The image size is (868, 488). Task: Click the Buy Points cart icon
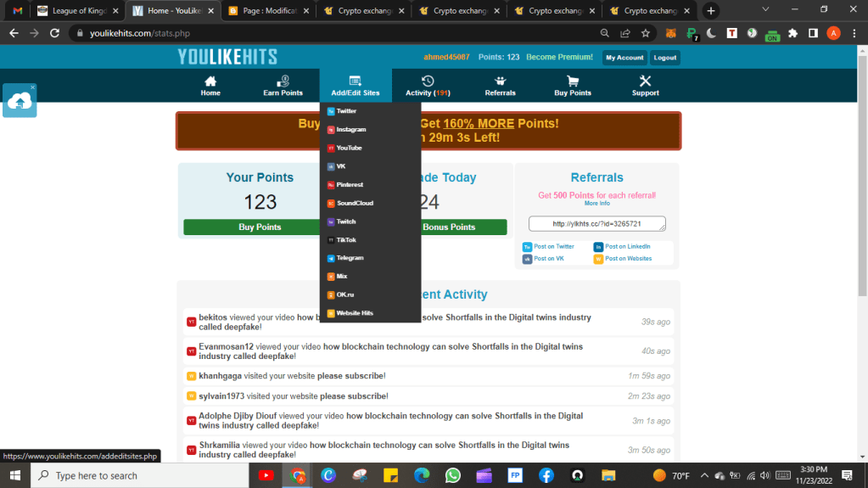(x=573, y=81)
